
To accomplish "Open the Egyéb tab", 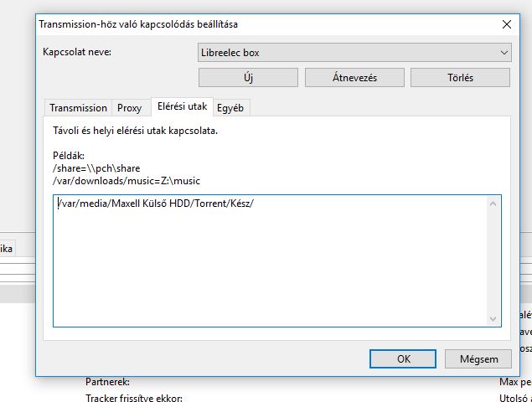I will (230, 108).
